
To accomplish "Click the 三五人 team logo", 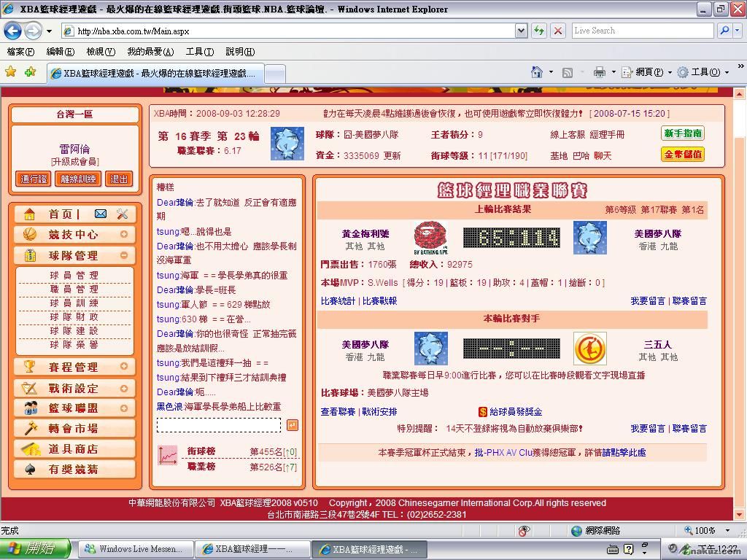I will click(x=589, y=349).
